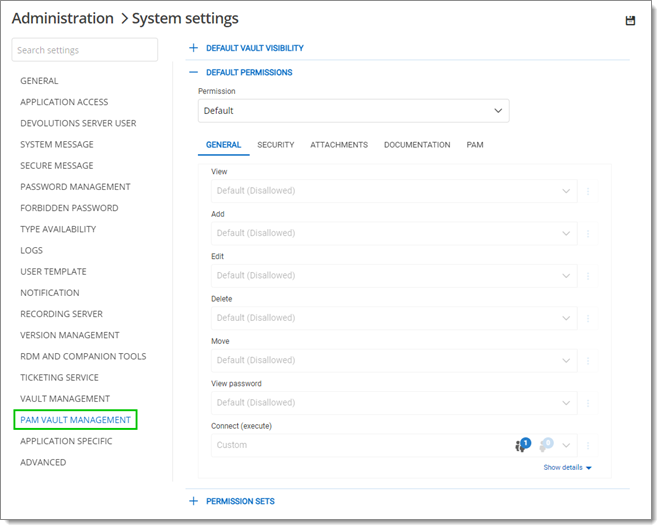Open Secure Message settings
This screenshot has width=662, height=530.
(57, 166)
